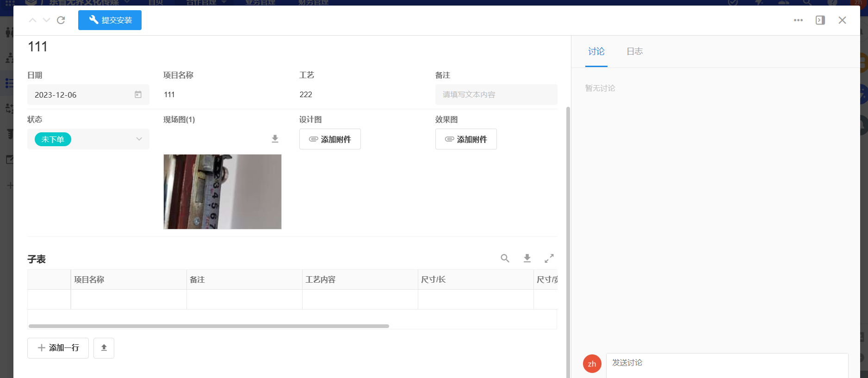Collapse the discussion side panel
This screenshot has width=868, height=378.
[x=820, y=20]
